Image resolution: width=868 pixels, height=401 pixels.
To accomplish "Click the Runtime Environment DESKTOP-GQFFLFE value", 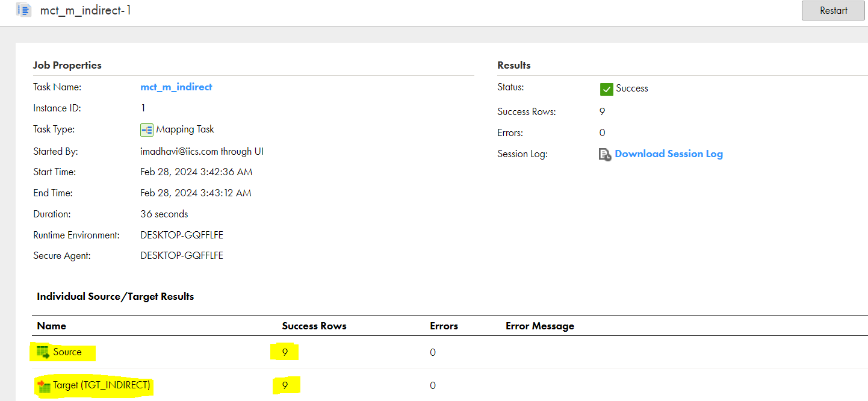I will coord(182,235).
